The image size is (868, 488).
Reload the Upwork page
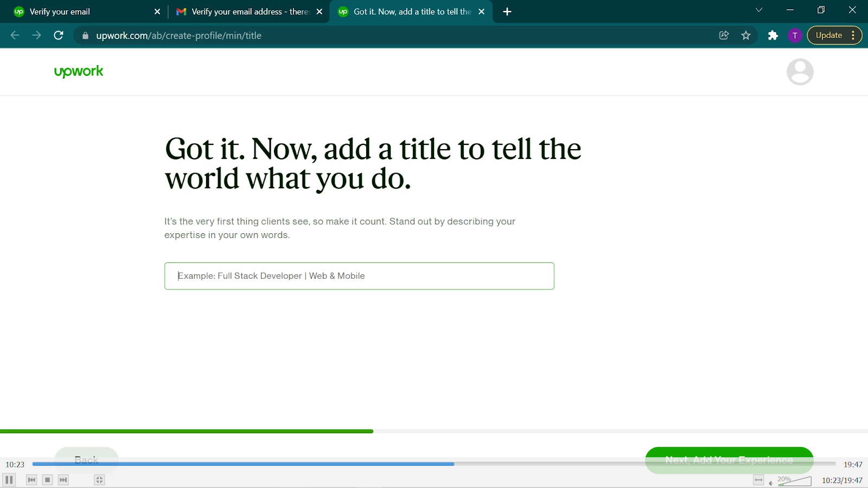click(59, 35)
